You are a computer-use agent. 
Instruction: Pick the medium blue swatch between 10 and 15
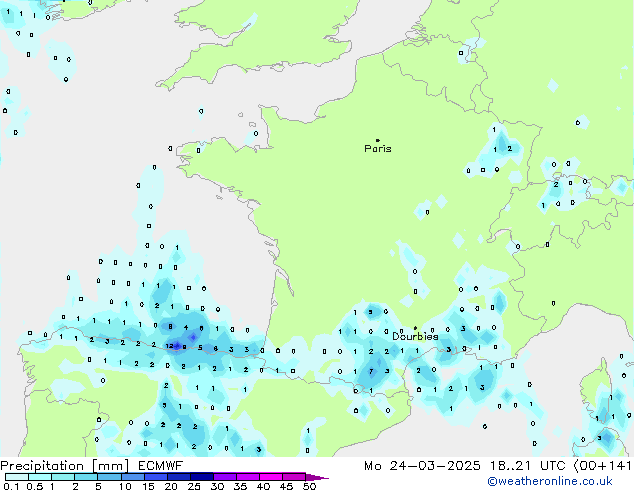tap(133, 477)
